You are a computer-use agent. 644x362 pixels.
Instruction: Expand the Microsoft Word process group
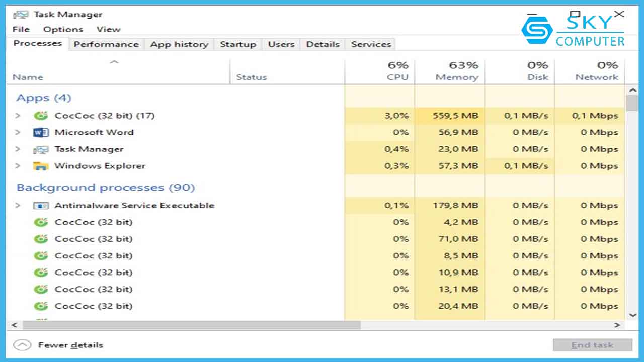point(18,133)
